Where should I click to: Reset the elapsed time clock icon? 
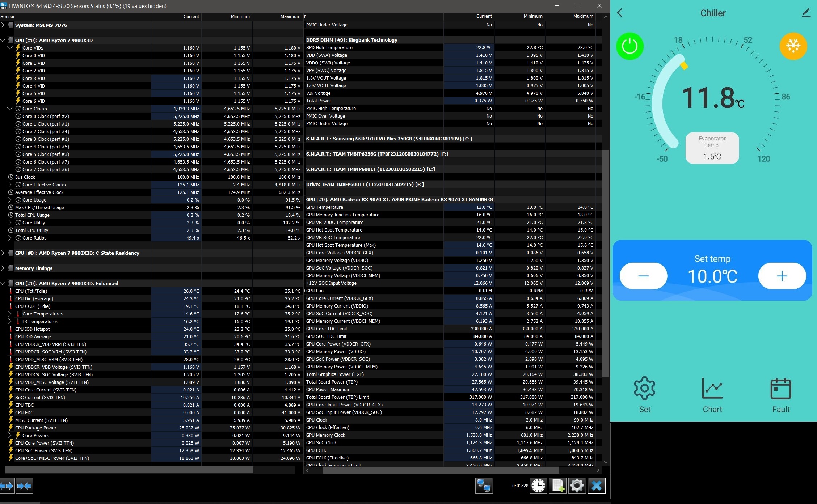click(x=538, y=486)
